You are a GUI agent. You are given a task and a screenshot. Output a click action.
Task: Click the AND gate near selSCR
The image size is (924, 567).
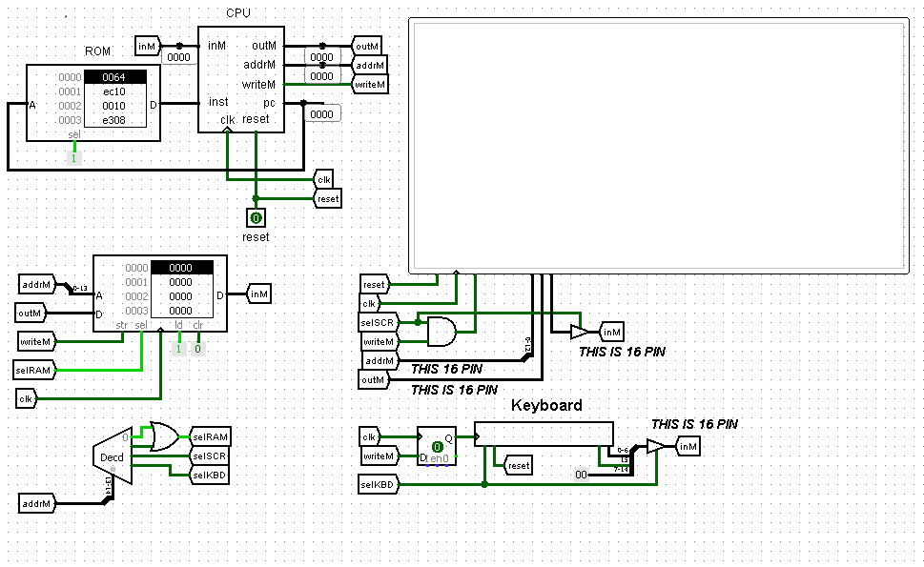[x=441, y=331]
